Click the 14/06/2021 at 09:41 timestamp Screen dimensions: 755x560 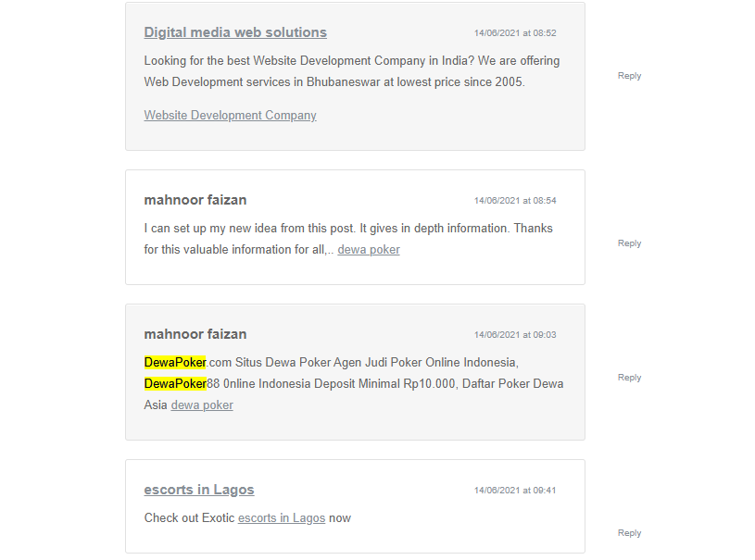click(515, 491)
